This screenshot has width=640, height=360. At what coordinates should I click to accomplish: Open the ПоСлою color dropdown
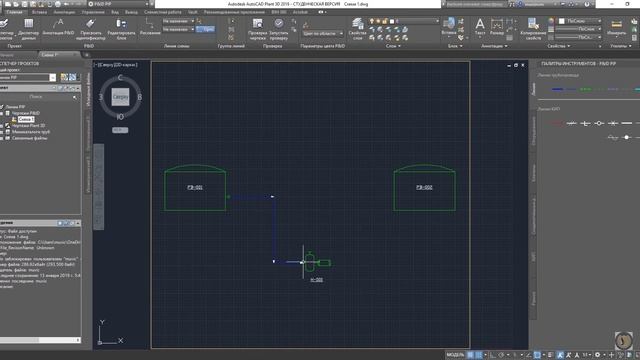pyautogui.click(x=580, y=21)
